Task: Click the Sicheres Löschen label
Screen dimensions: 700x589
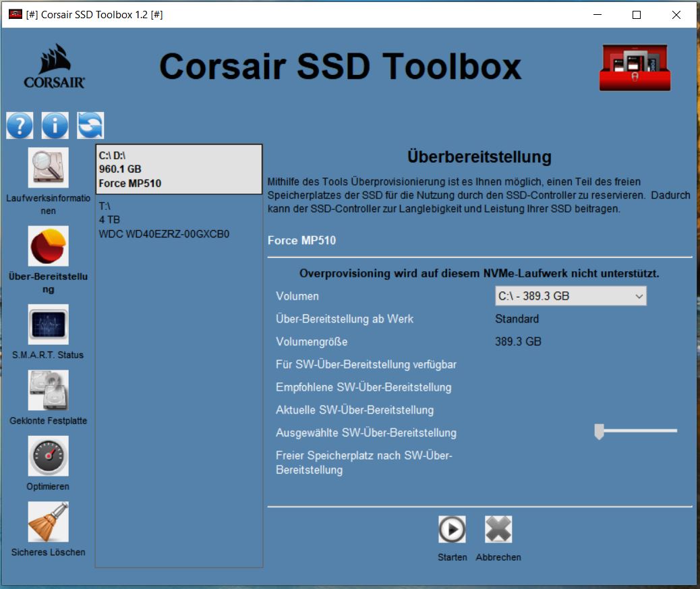Action: tap(48, 552)
